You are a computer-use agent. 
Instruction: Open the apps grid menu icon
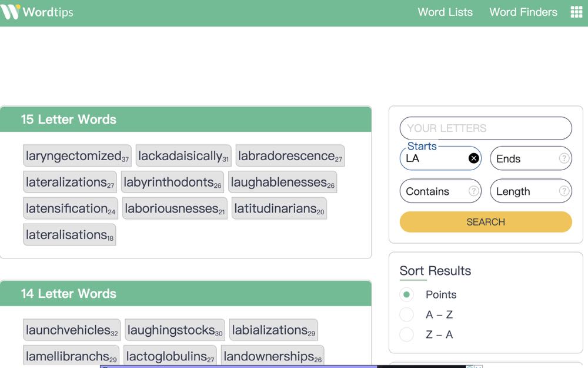(576, 12)
